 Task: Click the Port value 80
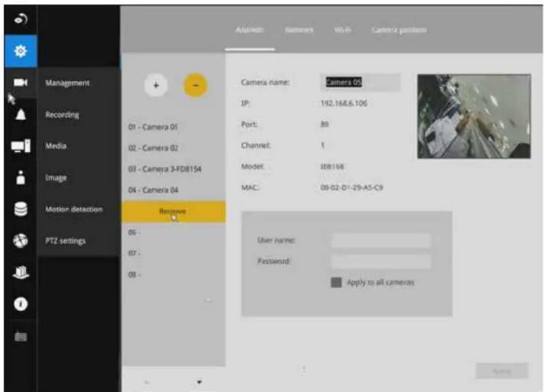pos(324,124)
